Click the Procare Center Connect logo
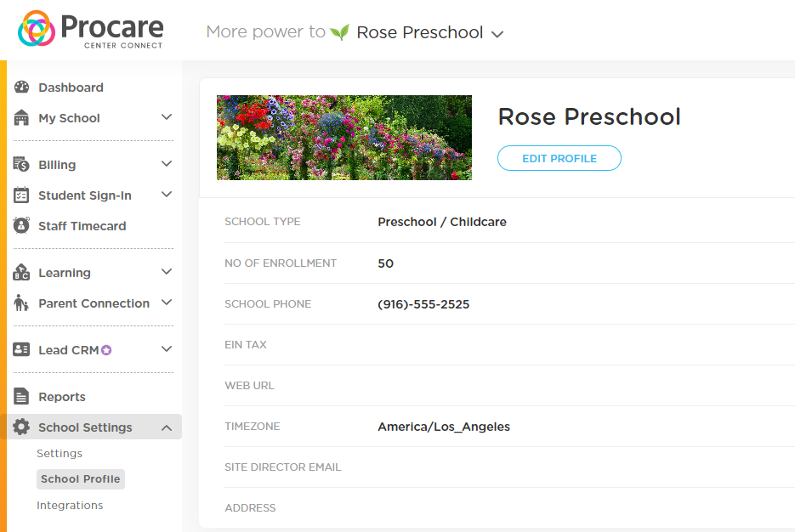 coord(91,30)
